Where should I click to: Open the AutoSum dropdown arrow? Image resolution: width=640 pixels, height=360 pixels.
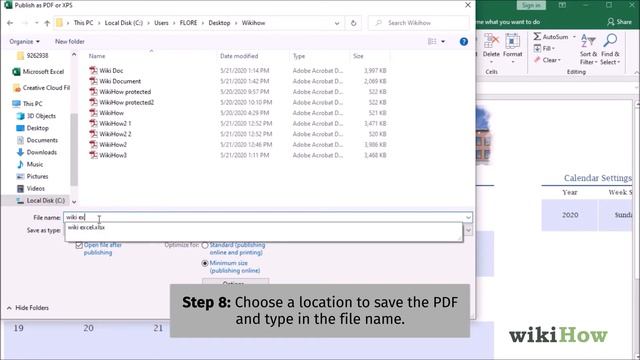point(574,37)
